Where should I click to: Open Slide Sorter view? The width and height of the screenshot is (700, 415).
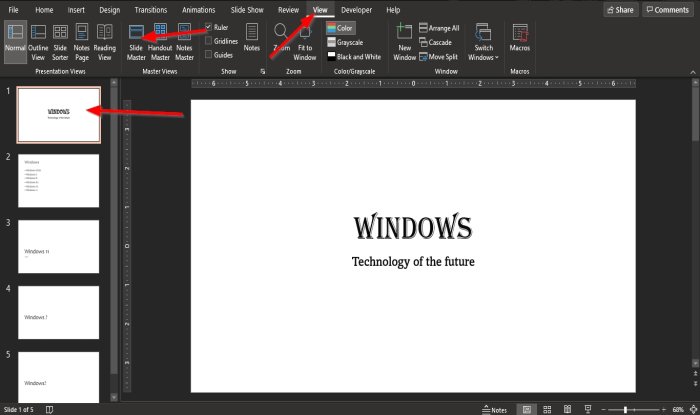[62, 40]
